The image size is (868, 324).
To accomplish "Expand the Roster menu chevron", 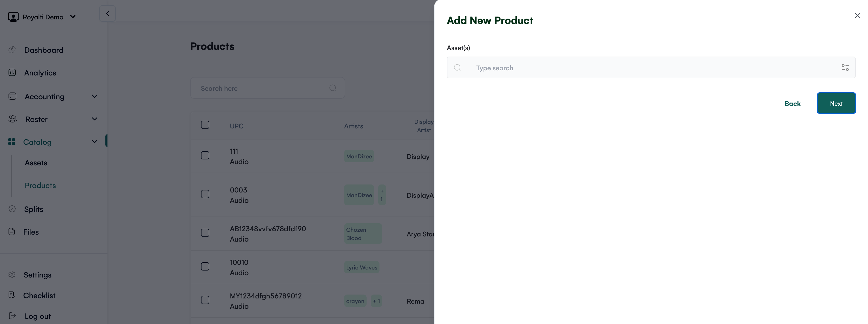I will tap(95, 119).
